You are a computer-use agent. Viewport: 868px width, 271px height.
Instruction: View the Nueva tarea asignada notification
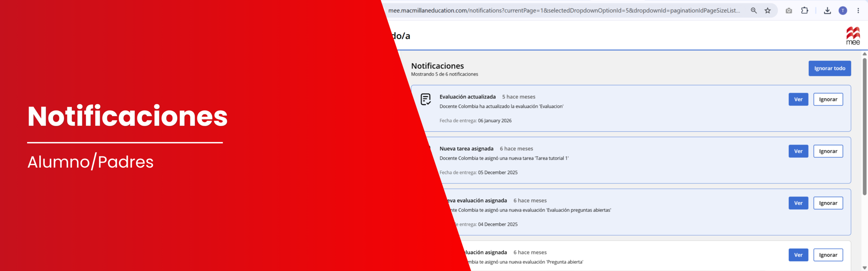(798, 151)
